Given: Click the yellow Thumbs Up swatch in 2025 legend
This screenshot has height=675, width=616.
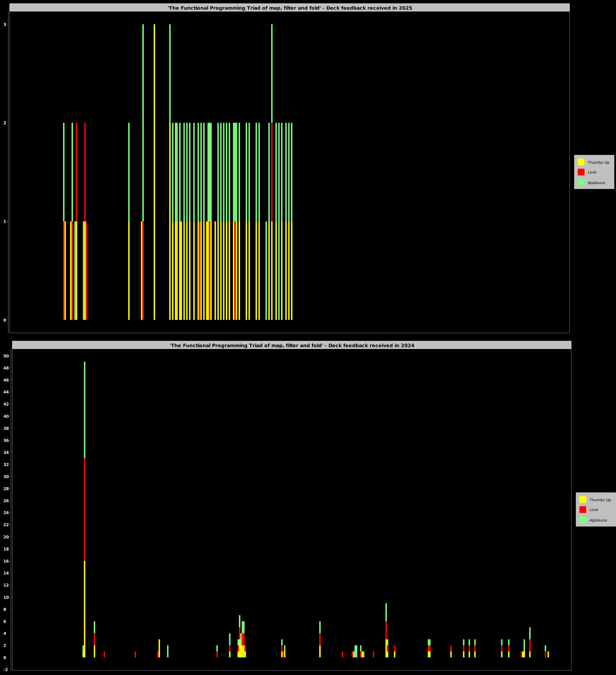Looking at the screenshot, I should 581,162.
